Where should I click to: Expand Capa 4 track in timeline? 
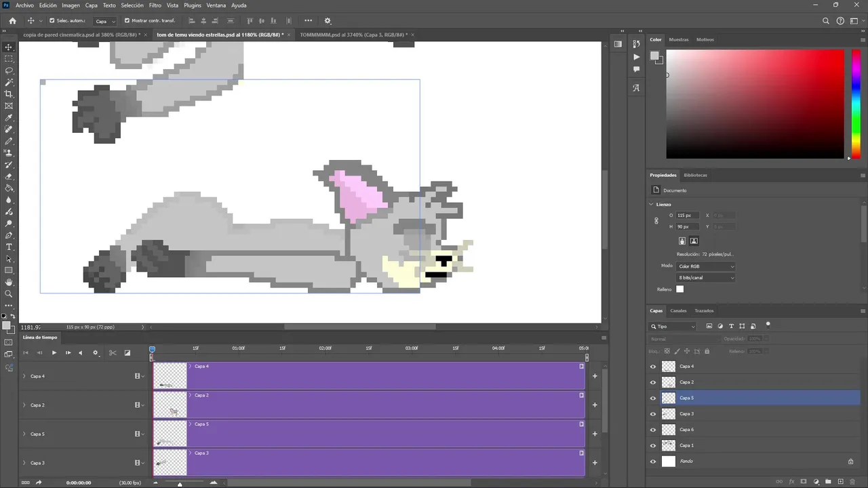[x=24, y=376]
